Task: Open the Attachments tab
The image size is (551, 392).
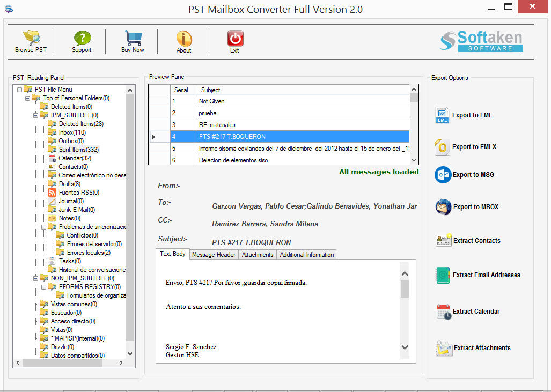Action: pyautogui.click(x=258, y=255)
